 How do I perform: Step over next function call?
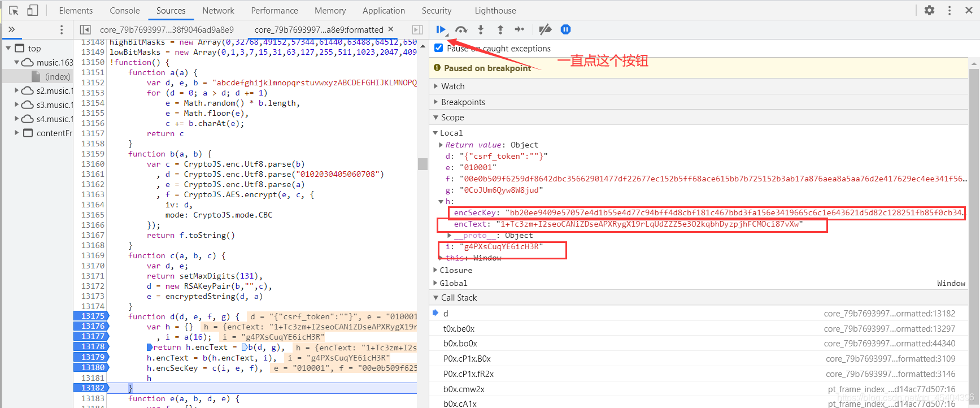[x=461, y=29]
